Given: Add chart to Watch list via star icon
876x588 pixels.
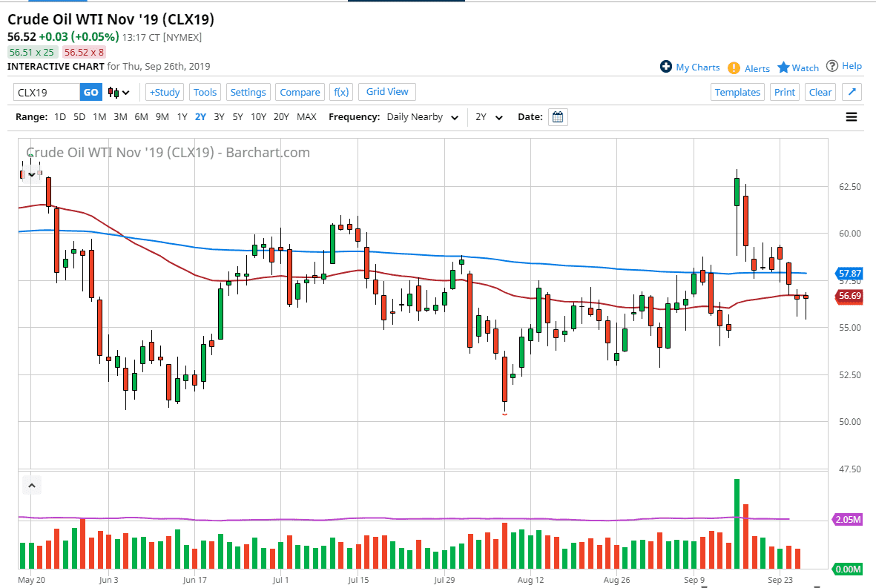Looking at the screenshot, I should click(x=783, y=67).
